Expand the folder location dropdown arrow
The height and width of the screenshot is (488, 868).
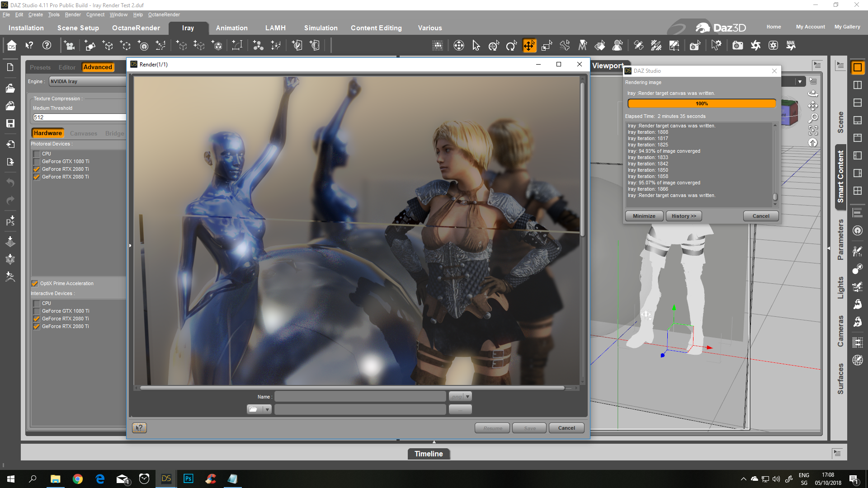(x=267, y=409)
